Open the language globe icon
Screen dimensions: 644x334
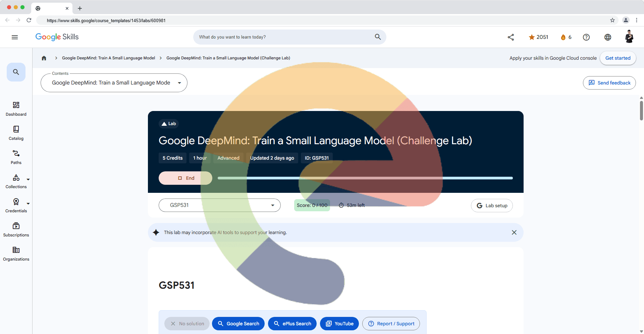click(608, 37)
